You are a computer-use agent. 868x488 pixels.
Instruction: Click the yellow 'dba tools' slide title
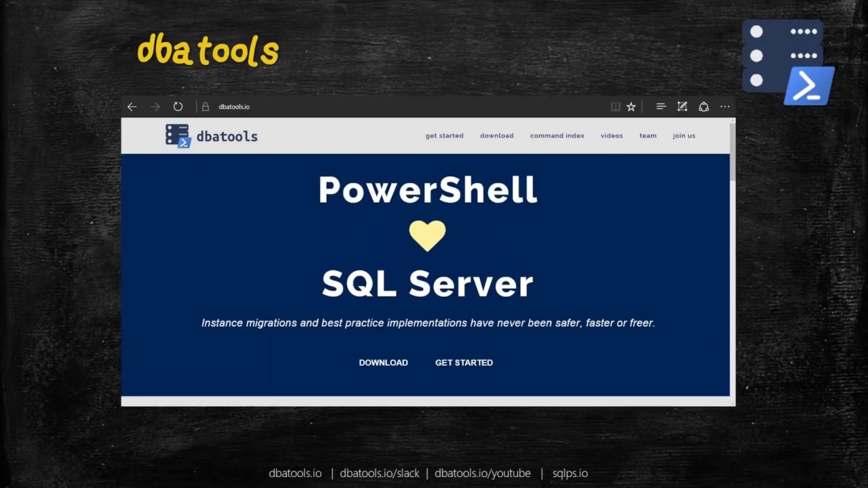click(x=208, y=51)
